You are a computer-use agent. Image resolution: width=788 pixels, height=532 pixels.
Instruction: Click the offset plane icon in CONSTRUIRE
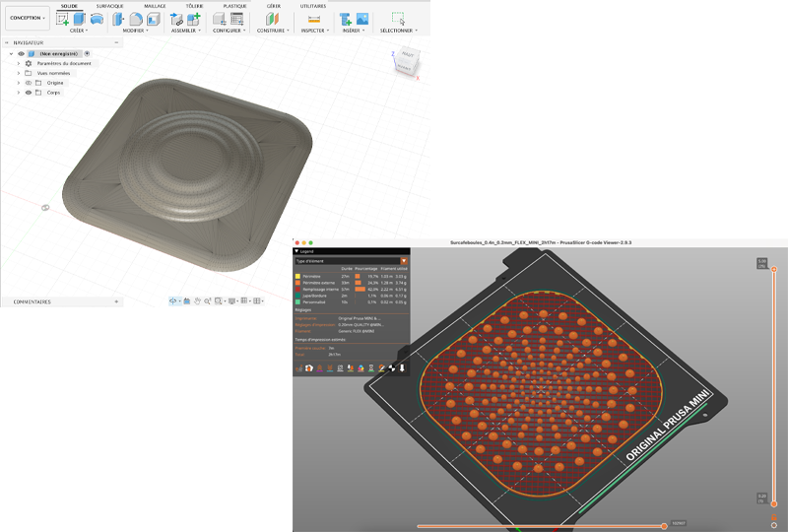click(x=272, y=19)
